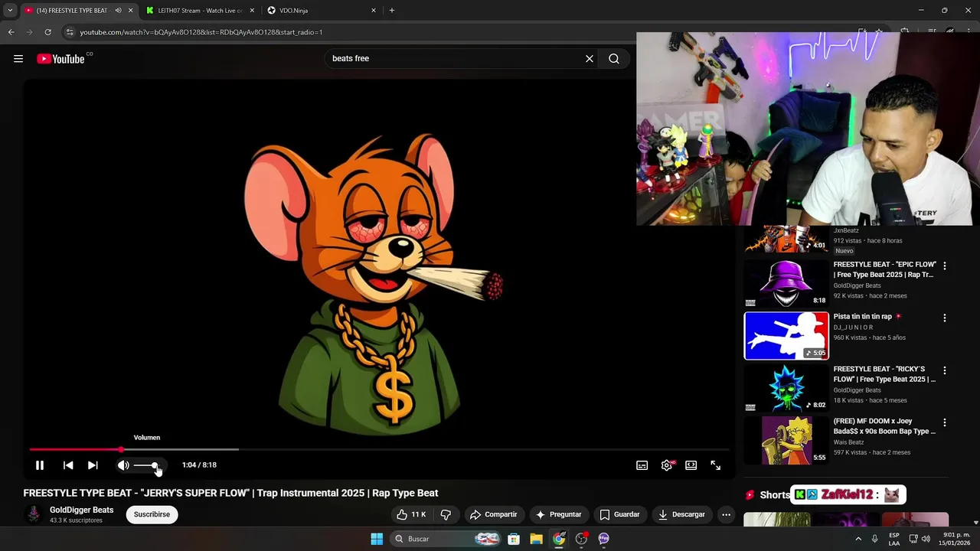Screen dimensions: 980x551
Task: Skip to the next video
Action: point(93,465)
